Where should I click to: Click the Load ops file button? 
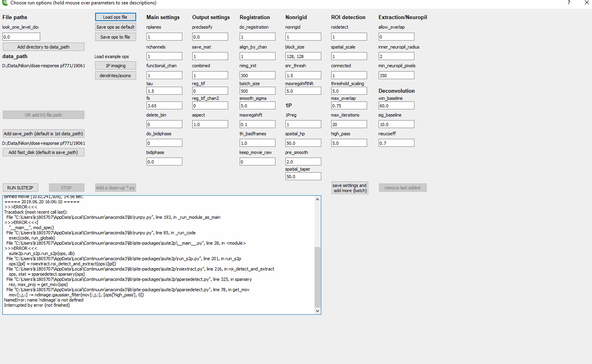tap(115, 17)
